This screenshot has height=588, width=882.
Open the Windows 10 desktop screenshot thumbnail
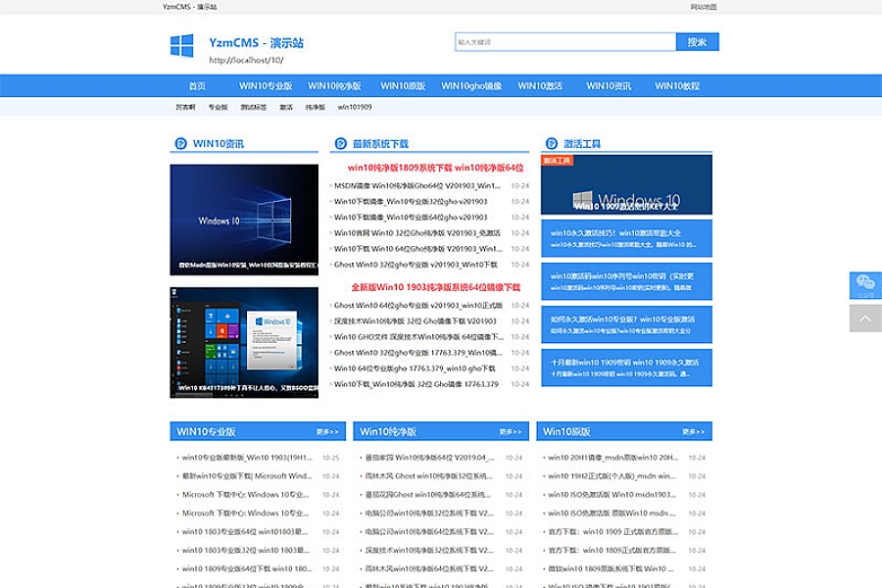pyautogui.click(x=244, y=343)
